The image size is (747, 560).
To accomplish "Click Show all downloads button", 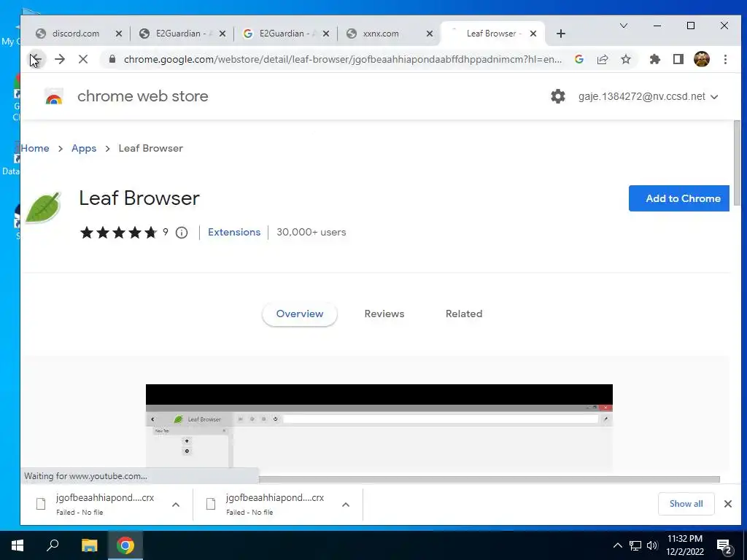I will tap(686, 504).
